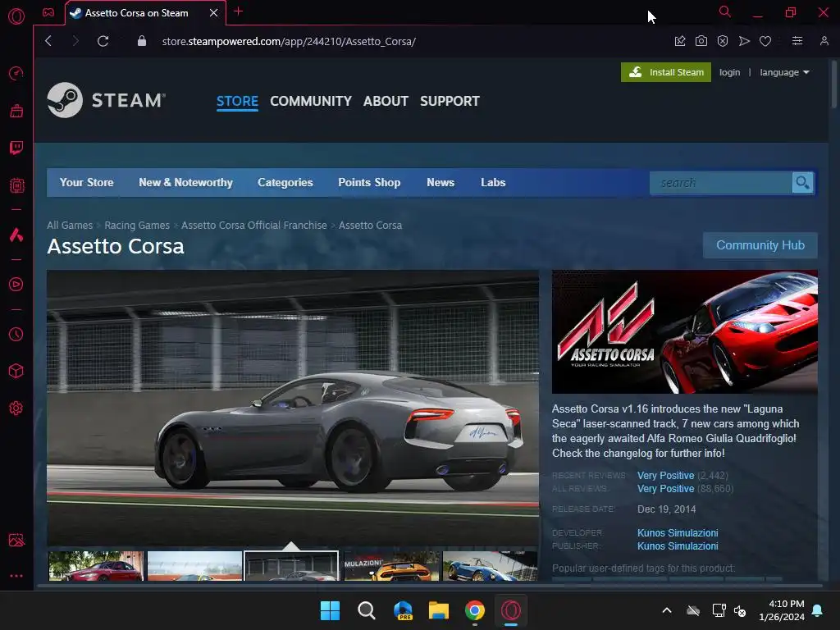Select the COMMUNITY tab
Screen dimensions: 840x630
(311, 101)
